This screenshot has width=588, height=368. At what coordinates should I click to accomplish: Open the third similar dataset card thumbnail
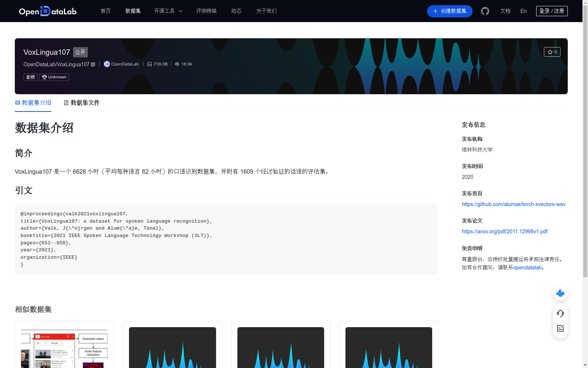(281, 347)
